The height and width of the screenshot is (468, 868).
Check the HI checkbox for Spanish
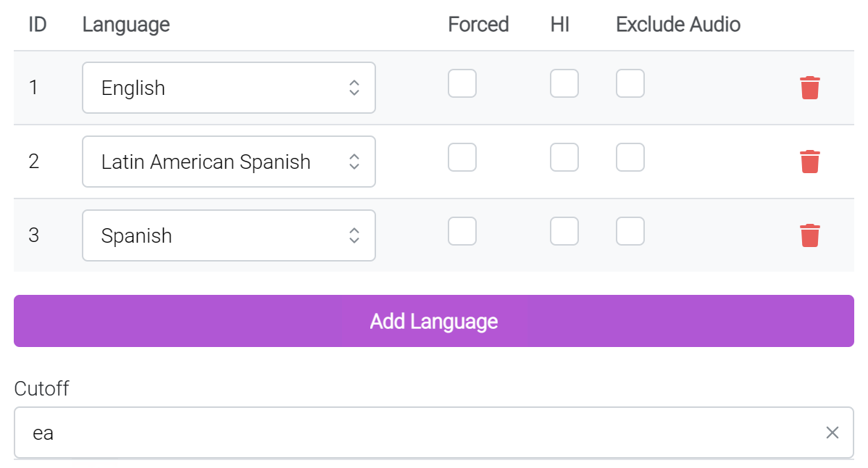coord(564,231)
